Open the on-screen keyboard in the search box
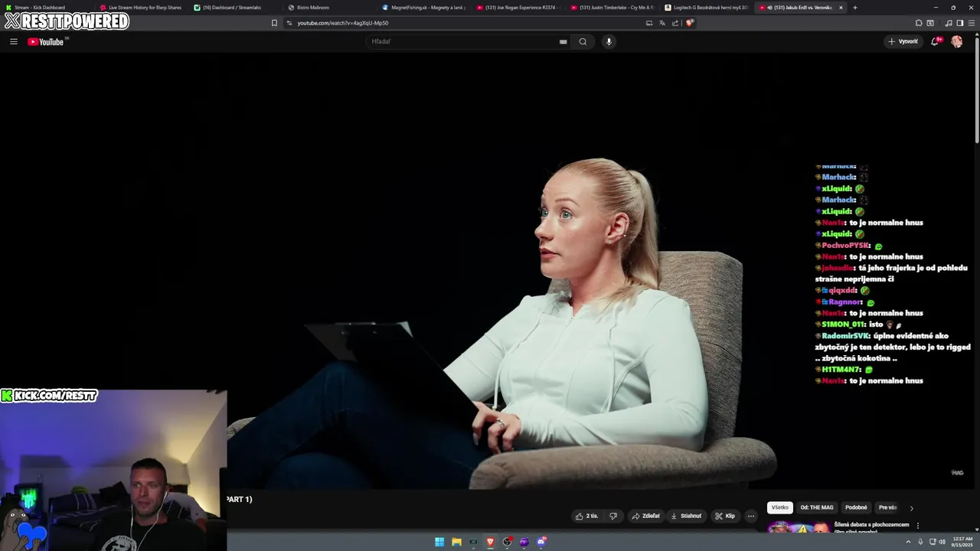Screen dimensions: 980x551 (x=563, y=41)
